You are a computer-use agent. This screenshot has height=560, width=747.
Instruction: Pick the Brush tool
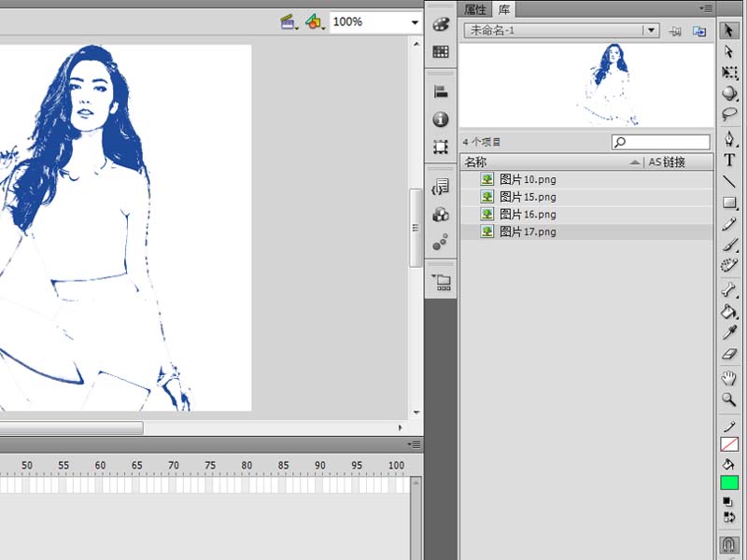pyautogui.click(x=729, y=245)
